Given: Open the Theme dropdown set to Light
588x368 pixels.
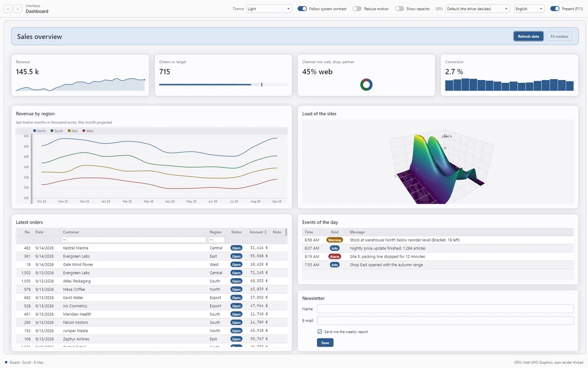Looking at the screenshot, I should point(269,9).
